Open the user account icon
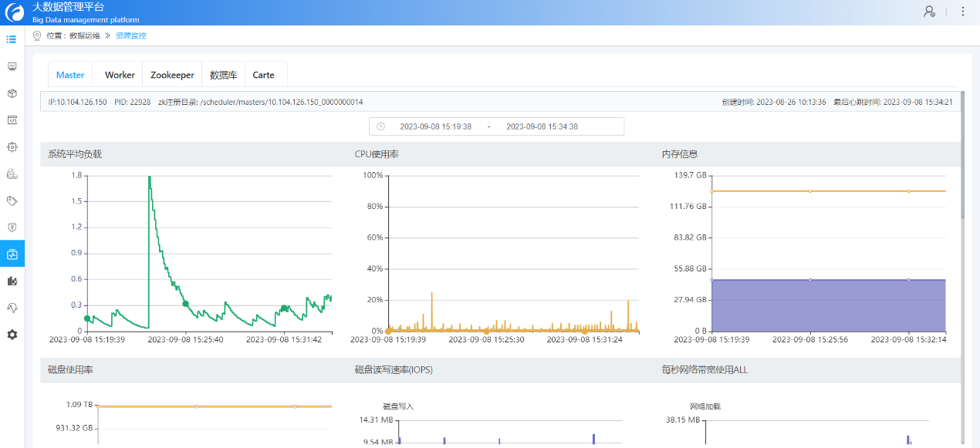 click(x=929, y=12)
